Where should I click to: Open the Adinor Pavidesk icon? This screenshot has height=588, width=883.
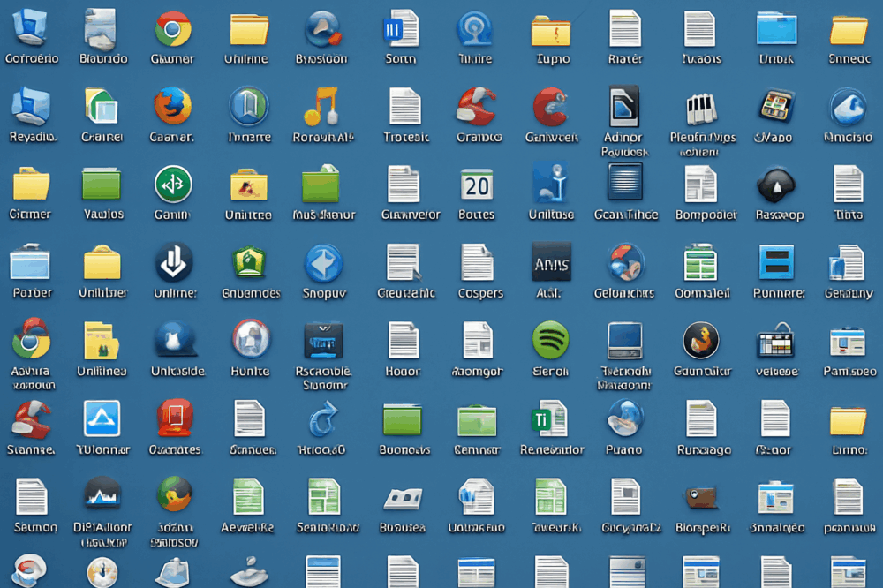pos(624,106)
